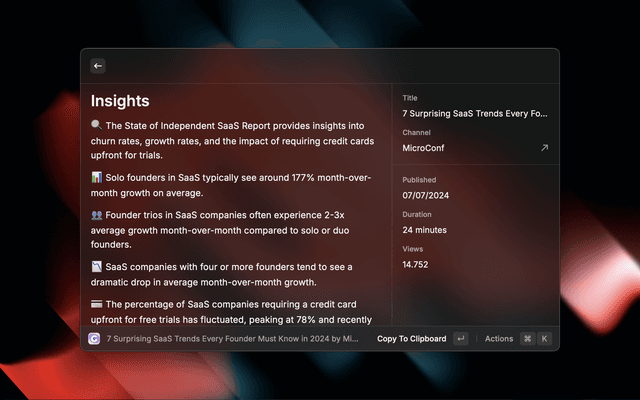Open the Actions menu

coord(499,339)
